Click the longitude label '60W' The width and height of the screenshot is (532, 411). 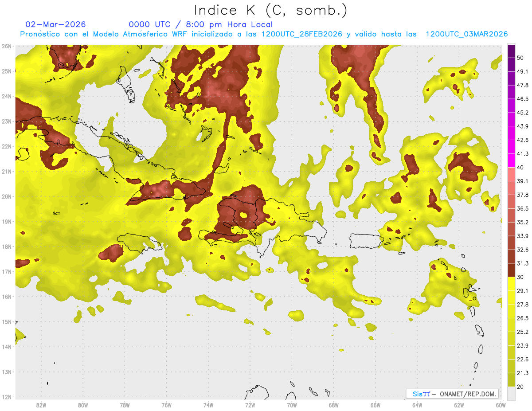point(501,405)
